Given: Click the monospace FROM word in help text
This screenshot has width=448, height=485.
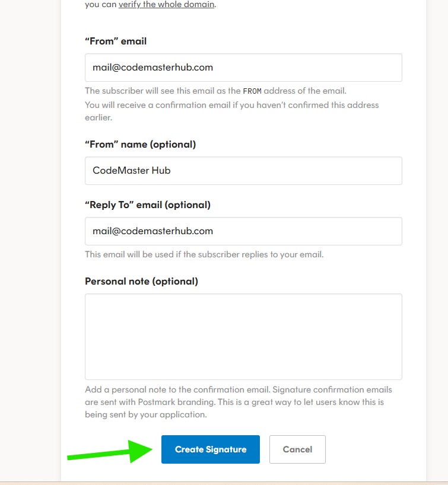Looking at the screenshot, I should pyautogui.click(x=252, y=91).
